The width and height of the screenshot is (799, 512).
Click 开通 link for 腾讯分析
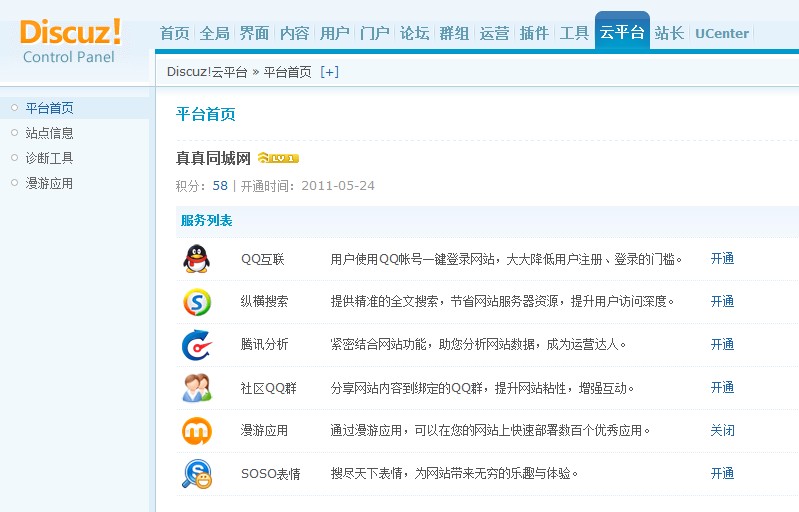tap(723, 345)
